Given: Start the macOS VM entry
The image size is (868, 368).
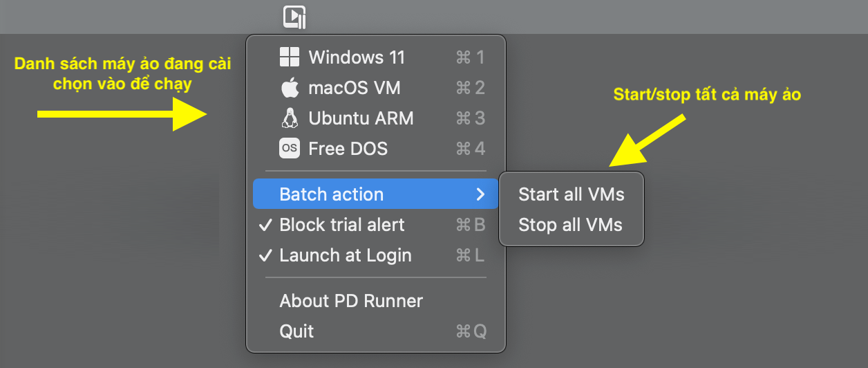Looking at the screenshot, I should [355, 88].
